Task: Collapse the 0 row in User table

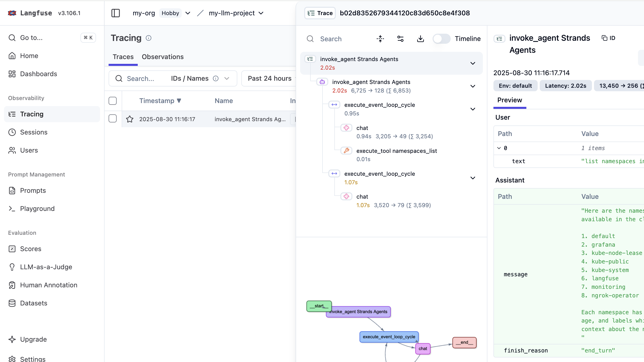Action: (x=499, y=148)
